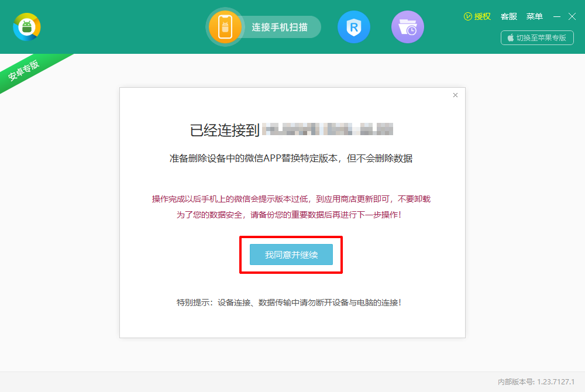Viewport: 585px width, 392px height.
Task: Click the 我同意并继续 button
Action: pyautogui.click(x=291, y=255)
